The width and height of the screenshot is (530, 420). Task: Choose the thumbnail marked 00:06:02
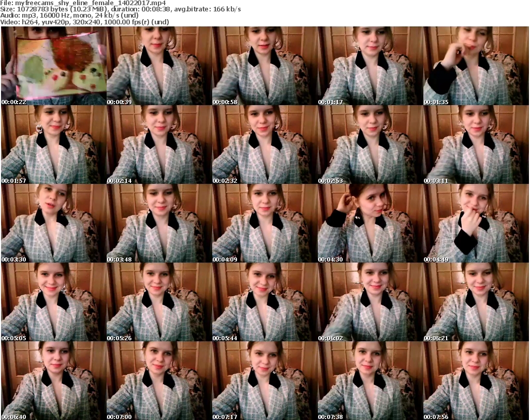pyautogui.click(x=371, y=302)
